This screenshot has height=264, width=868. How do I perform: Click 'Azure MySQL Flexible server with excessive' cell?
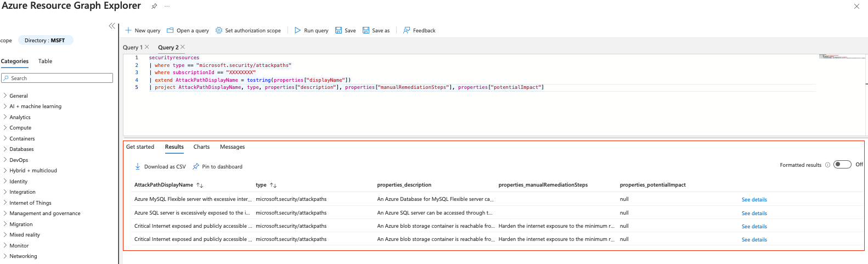pyautogui.click(x=193, y=199)
